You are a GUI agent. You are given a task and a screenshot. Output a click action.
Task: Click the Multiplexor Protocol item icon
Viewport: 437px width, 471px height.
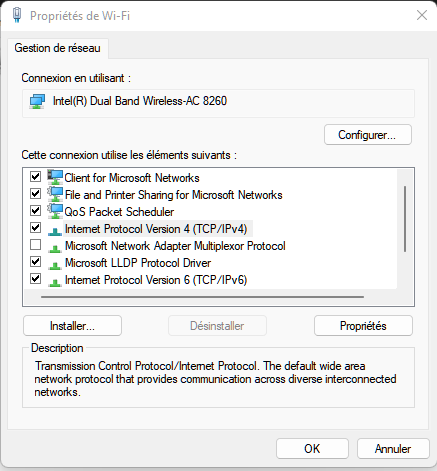pyautogui.click(x=55, y=248)
